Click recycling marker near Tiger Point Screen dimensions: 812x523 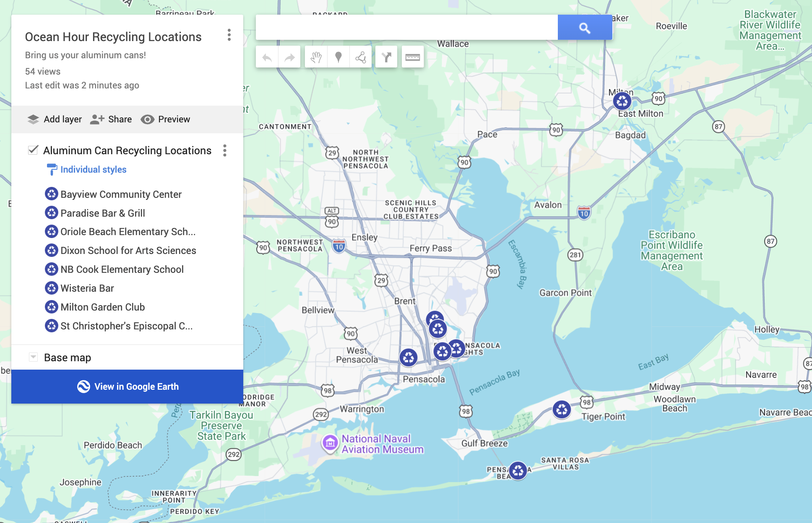click(x=562, y=409)
